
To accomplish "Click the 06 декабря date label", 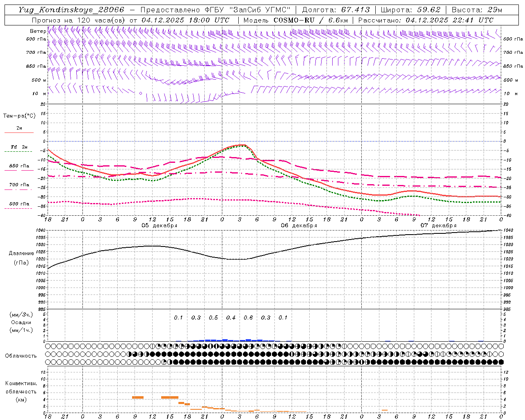I will click(x=299, y=226).
